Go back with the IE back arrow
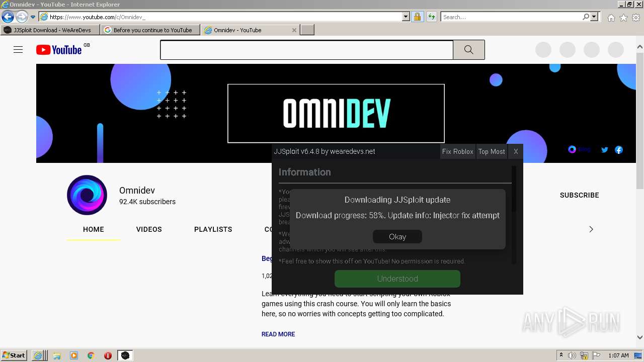644x362 pixels. [8, 17]
